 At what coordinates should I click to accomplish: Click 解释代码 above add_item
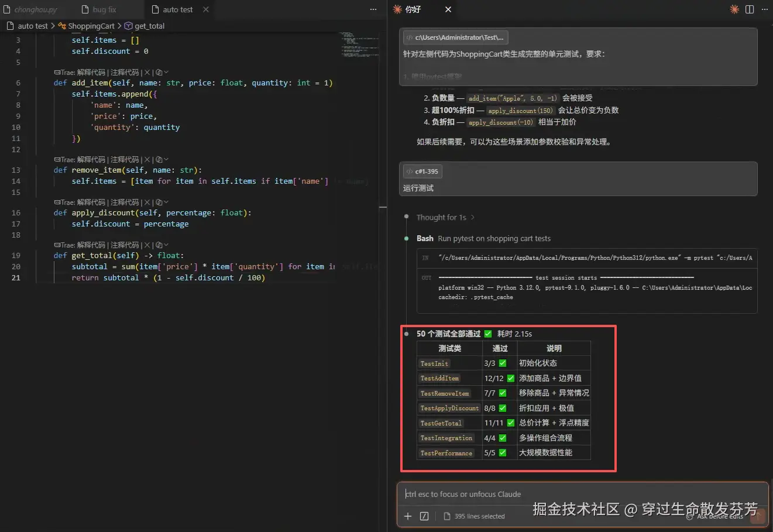[91, 73]
